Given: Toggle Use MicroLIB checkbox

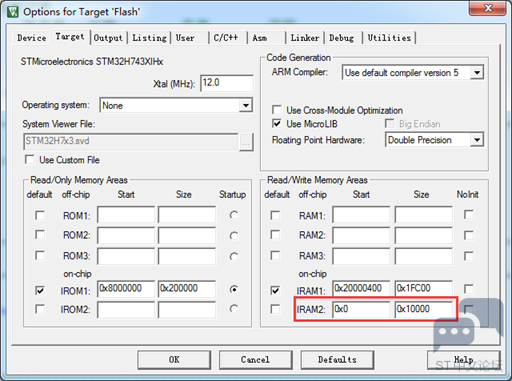Looking at the screenshot, I should (x=277, y=124).
